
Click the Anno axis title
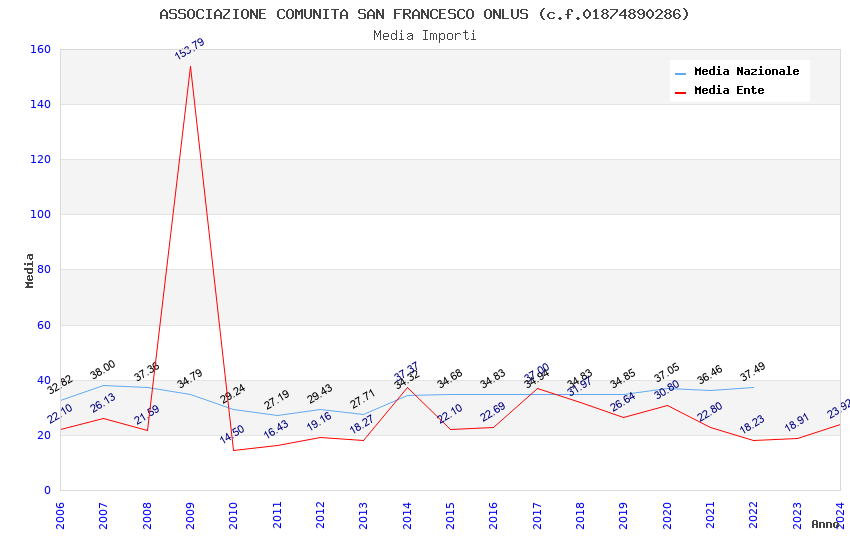[x=825, y=524]
